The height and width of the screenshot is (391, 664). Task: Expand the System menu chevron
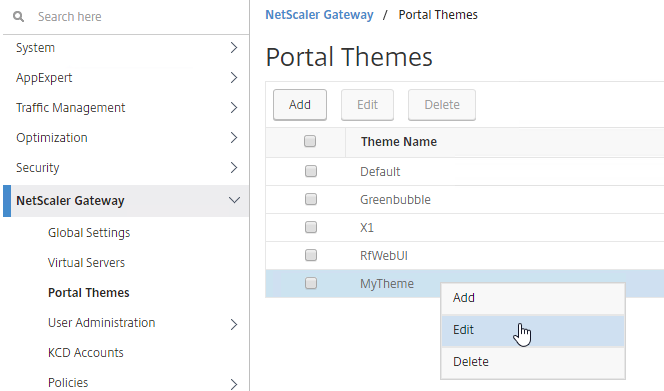234,47
